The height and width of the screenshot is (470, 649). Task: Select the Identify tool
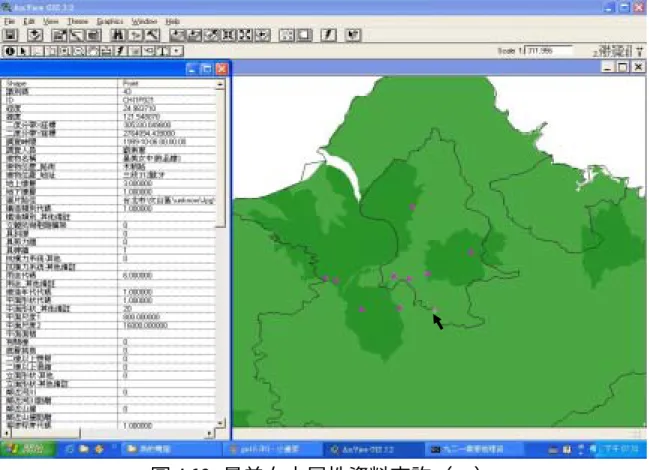[10, 51]
